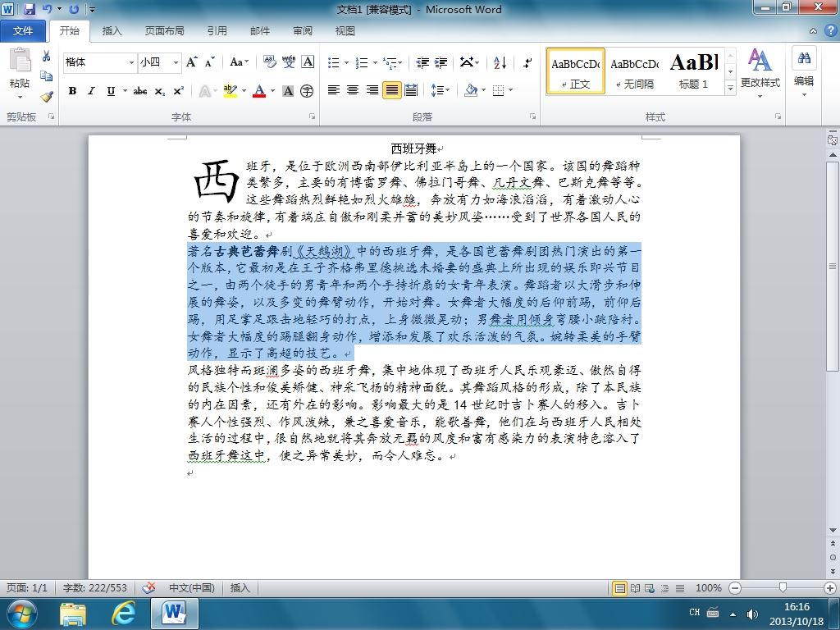Toggle Bold formatting
The height and width of the screenshot is (630, 840).
coord(72,91)
